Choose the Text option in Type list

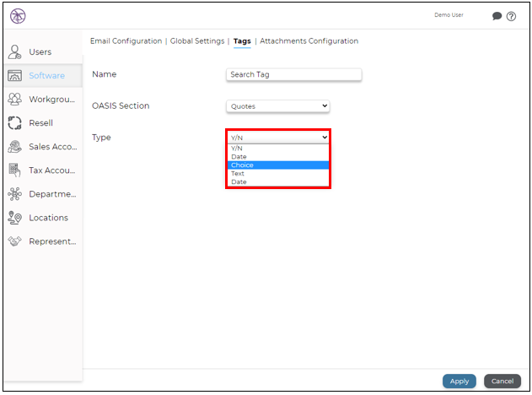point(278,174)
